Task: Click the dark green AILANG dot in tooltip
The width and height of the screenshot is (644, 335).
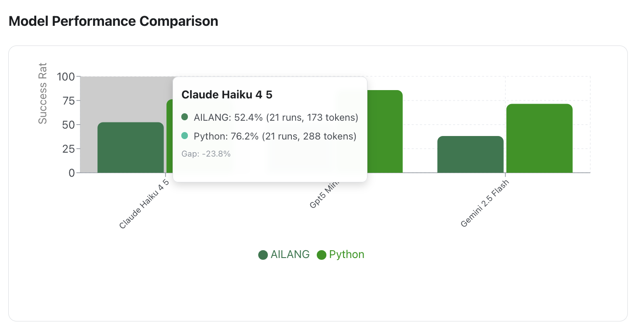Action: click(x=185, y=117)
